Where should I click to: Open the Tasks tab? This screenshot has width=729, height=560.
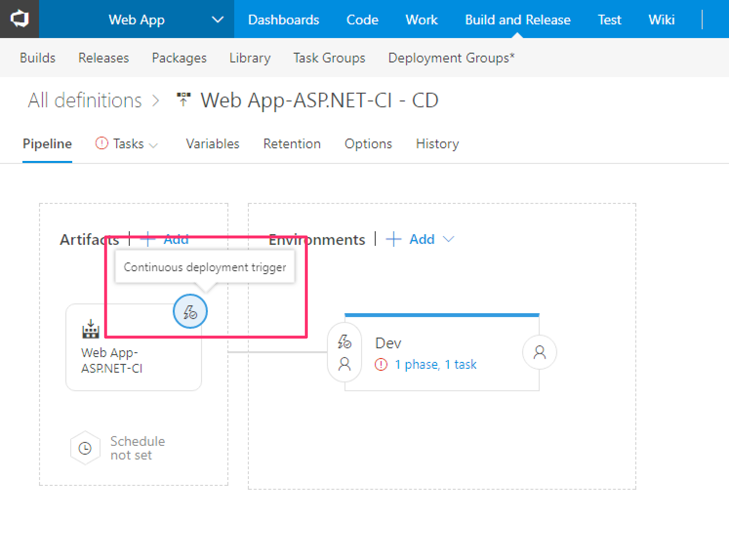(128, 144)
